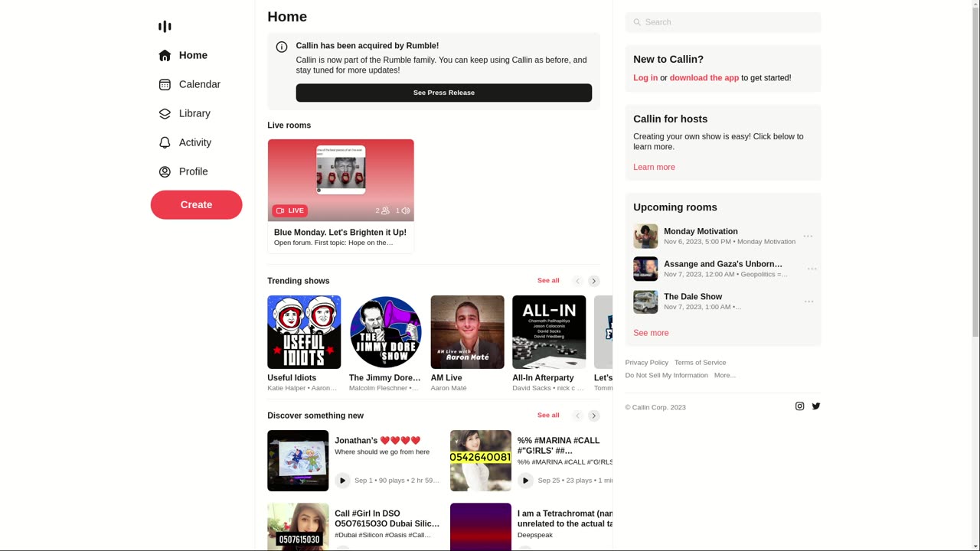Click the Callin logo icon
The height and width of the screenshot is (551, 980).
[x=165, y=27]
